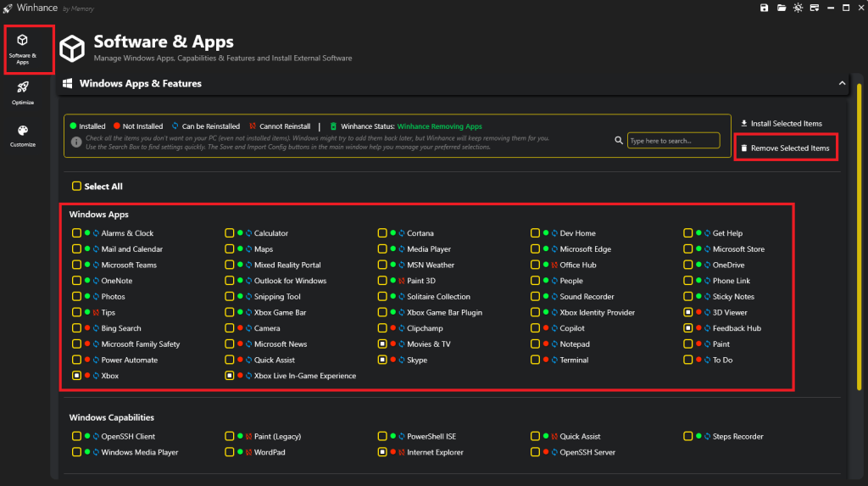Click the green installed dot beside Dev Home
868x486 pixels.
tap(546, 233)
